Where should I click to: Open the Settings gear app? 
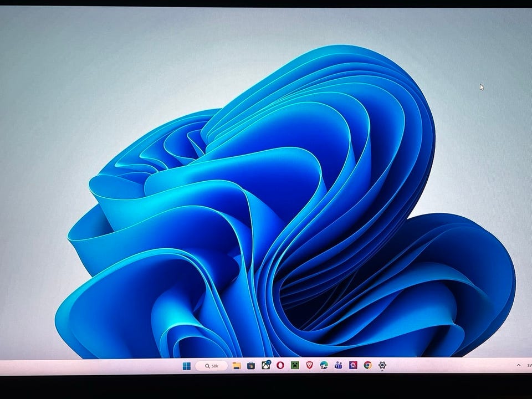point(382,365)
